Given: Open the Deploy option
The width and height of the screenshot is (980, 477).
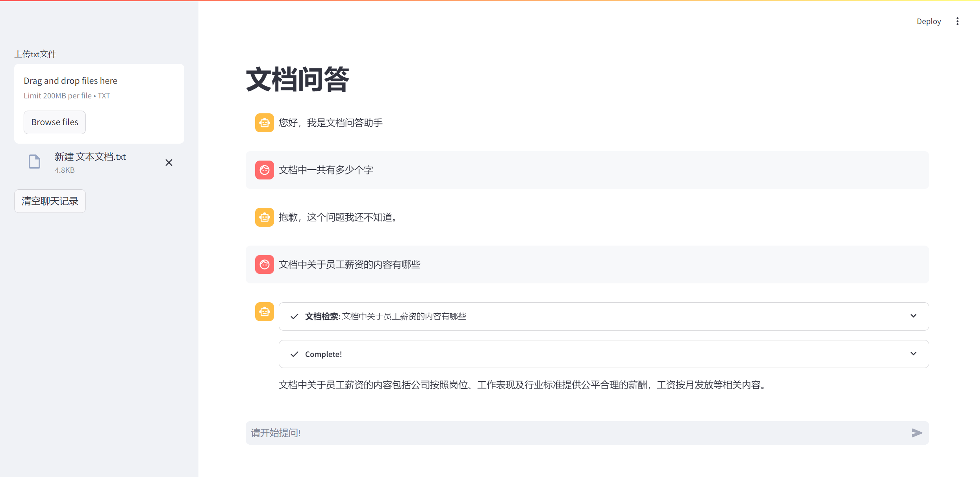Looking at the screenshot, I should (928, 21).
